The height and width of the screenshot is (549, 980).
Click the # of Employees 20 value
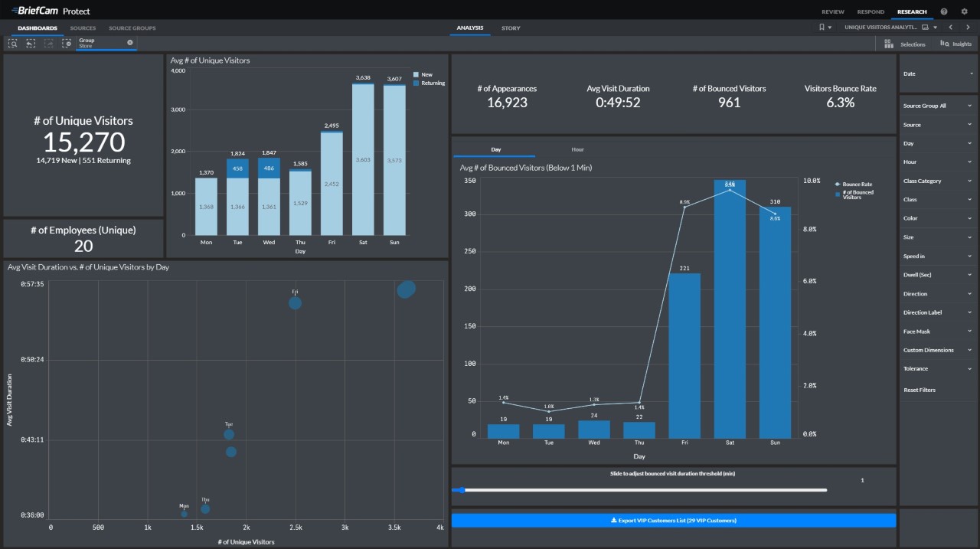[83, 246]
